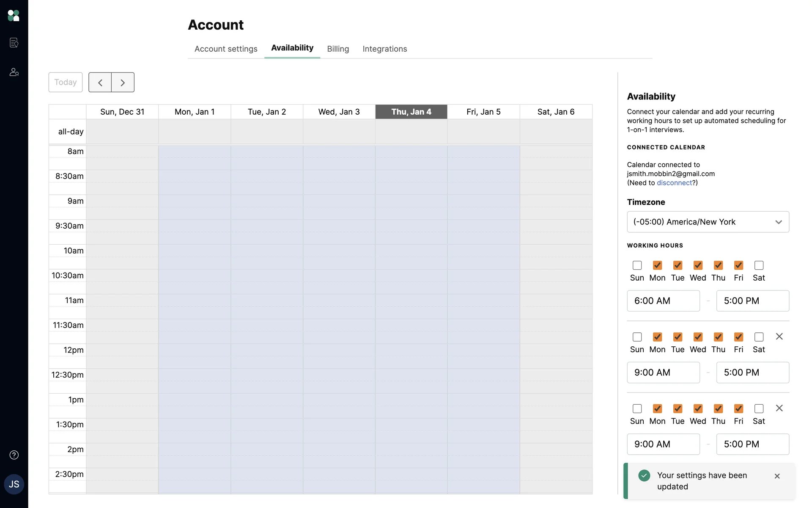
Task: Open the document list sidebar icon
Action: (14, 43)
